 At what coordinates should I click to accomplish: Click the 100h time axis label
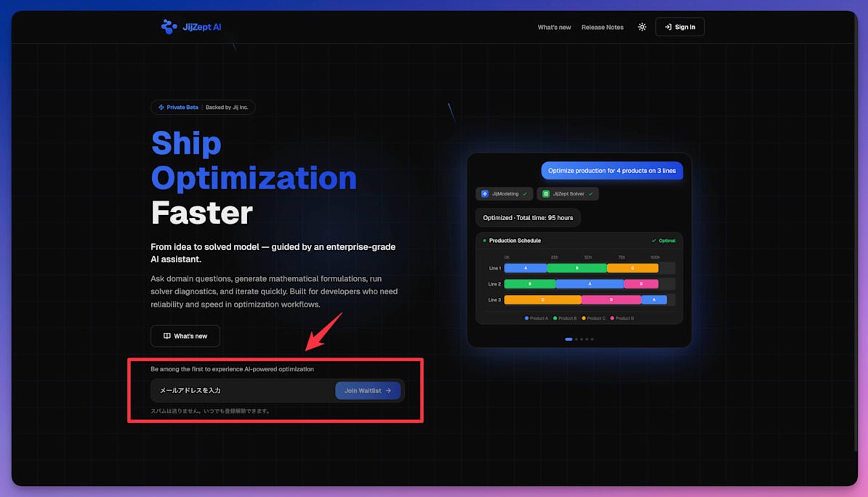tap(655, 257)
